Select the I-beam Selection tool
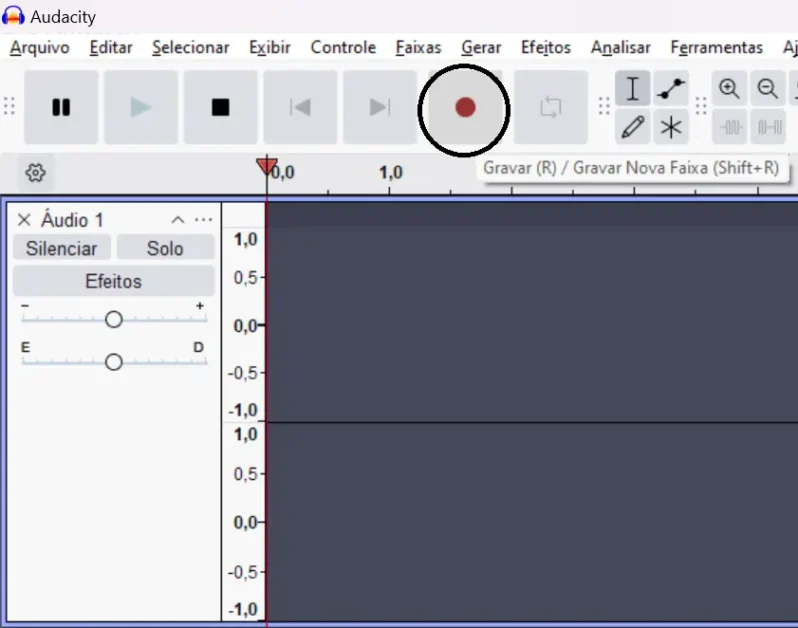This screenshot has height=628, width=798. pos(633,89)
